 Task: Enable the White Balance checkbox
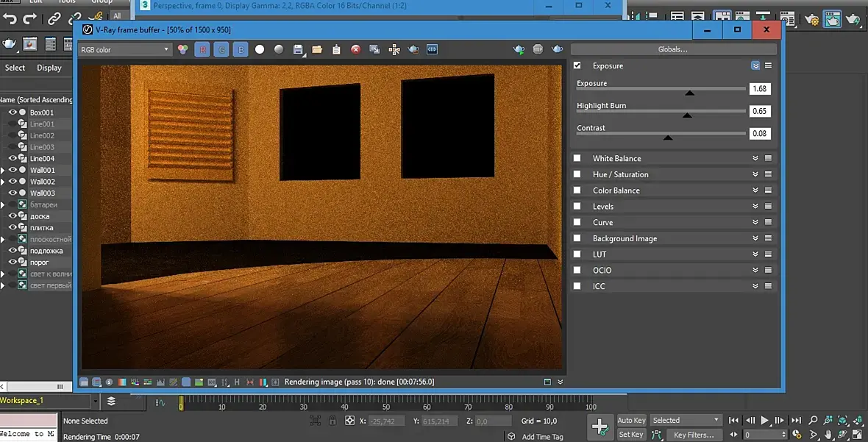(577, 158)
